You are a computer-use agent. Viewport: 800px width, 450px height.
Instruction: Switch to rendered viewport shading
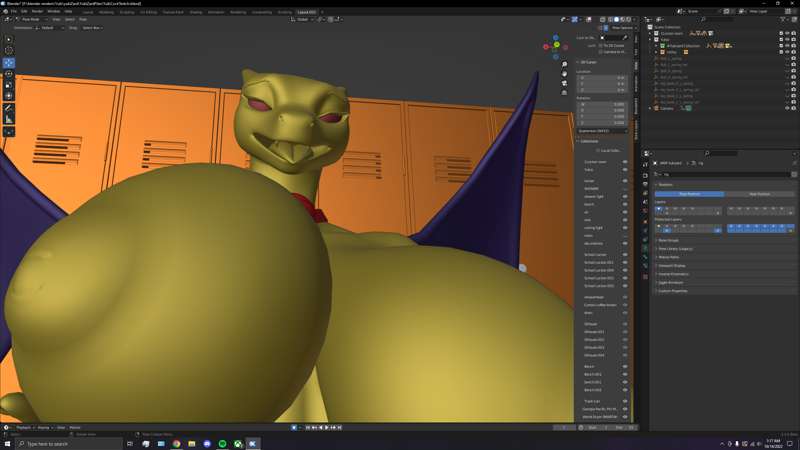click(629, 19)
